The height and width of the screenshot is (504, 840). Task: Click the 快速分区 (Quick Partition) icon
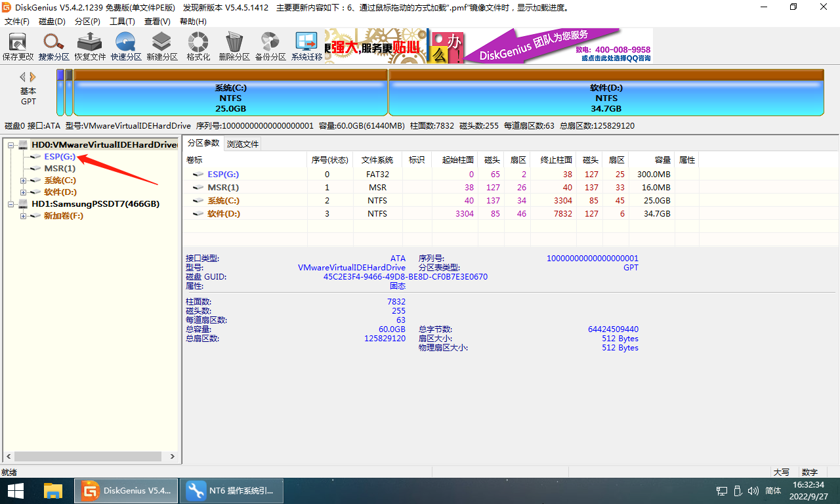pos(126,46)
